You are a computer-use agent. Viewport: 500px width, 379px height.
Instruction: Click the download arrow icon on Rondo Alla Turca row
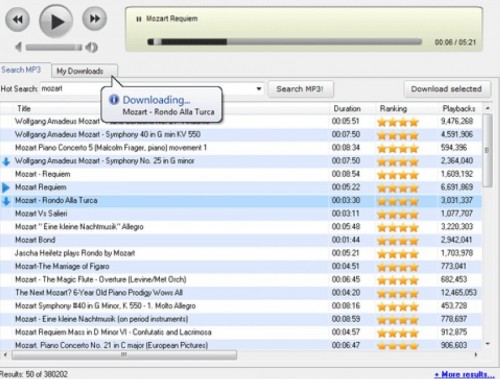coord(6,201)
